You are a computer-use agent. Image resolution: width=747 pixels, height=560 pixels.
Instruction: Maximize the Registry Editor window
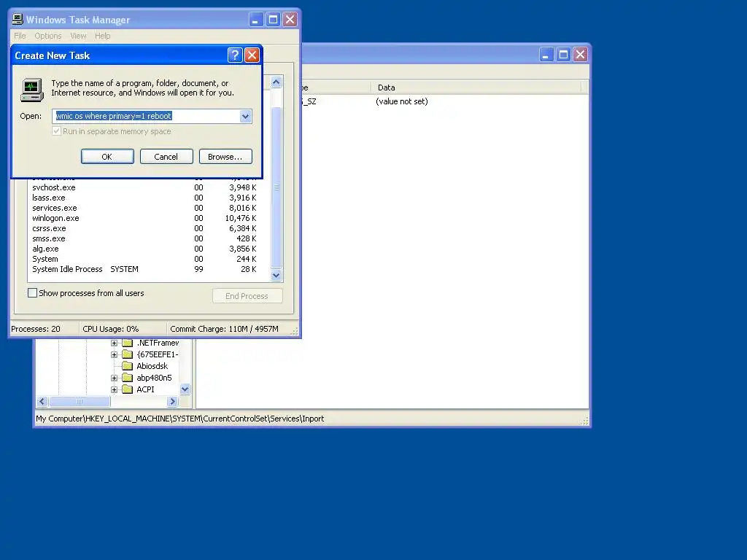click(563, 54)
